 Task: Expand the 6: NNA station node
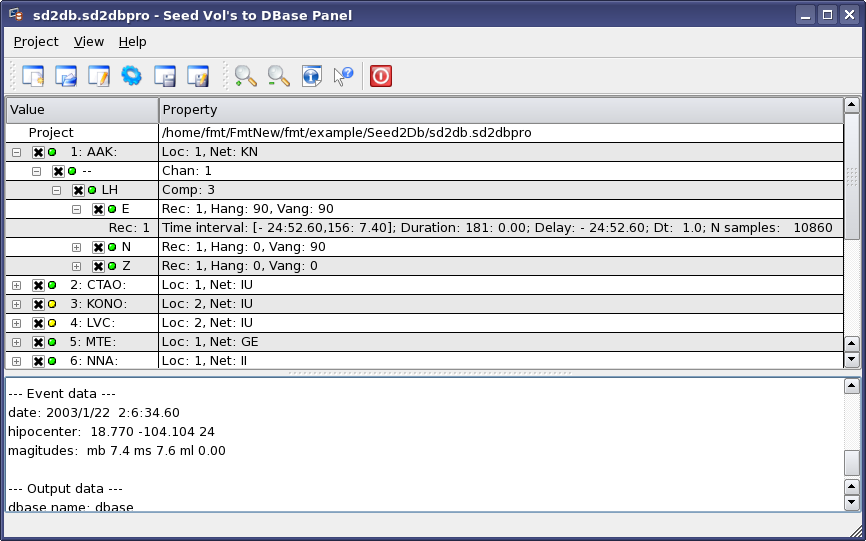tap(17, 362)
